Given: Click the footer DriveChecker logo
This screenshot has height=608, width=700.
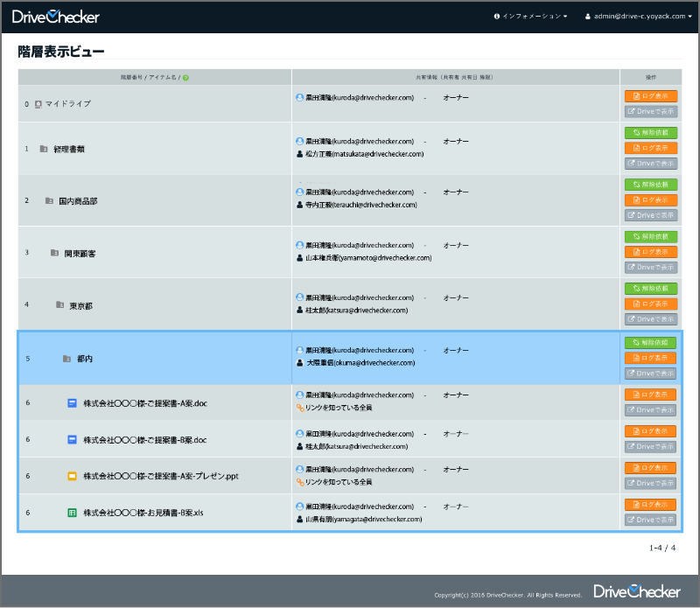Looking at the screenshot, I should (x=637, y=591).
